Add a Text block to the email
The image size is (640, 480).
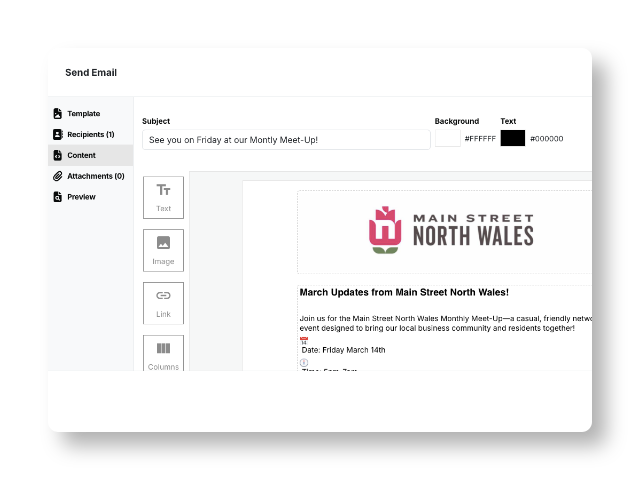point(163,198)
